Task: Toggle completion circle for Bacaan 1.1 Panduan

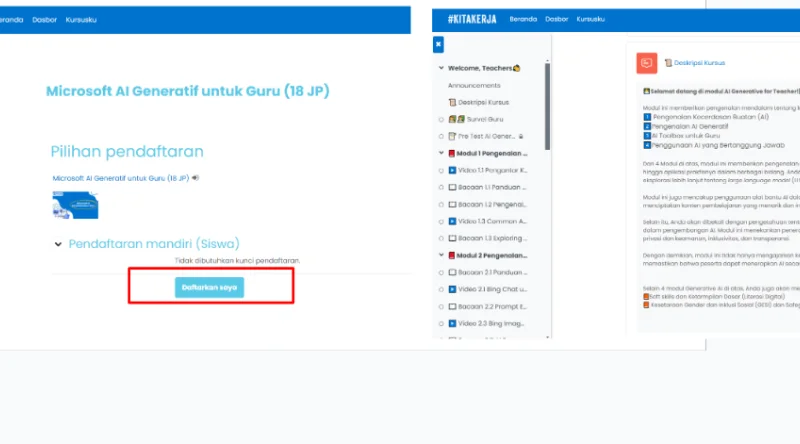Action: pos(441,187)
